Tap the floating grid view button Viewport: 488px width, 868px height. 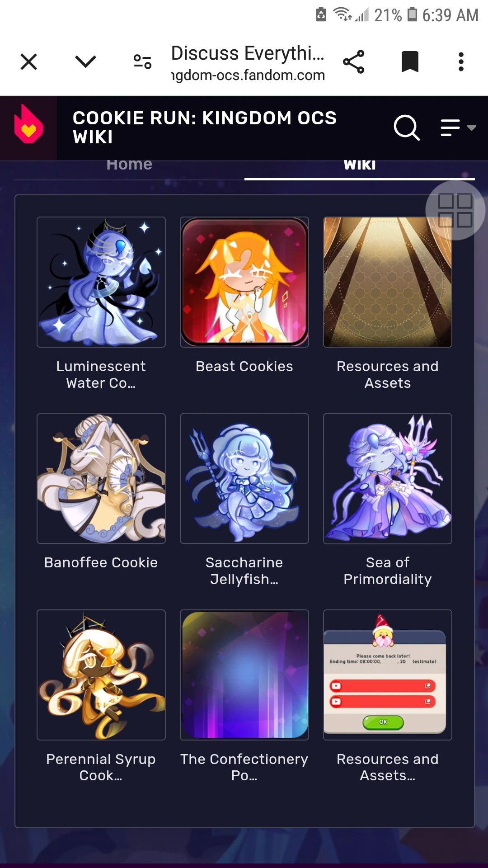(455, 211)
